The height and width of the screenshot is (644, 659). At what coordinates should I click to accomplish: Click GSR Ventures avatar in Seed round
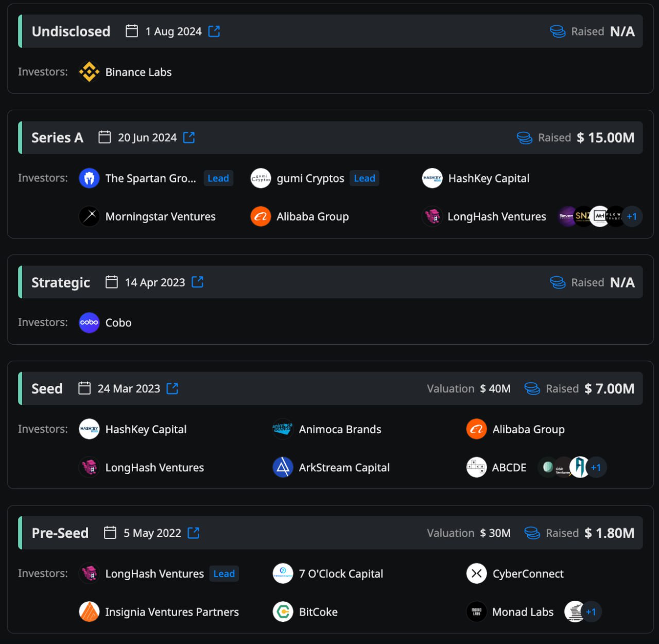tap(563, 467)
